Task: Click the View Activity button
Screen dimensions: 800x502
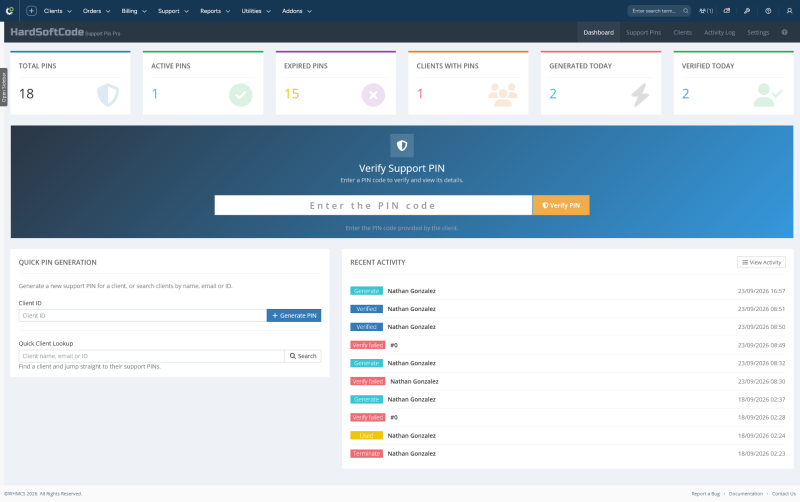Action: (x=761, y=262)
